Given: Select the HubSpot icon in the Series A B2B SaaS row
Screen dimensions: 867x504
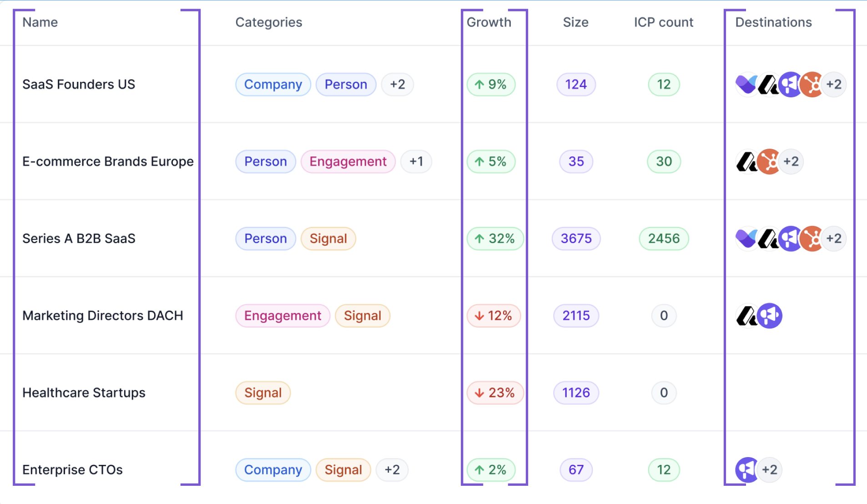Looking at the screenshot, I should click(811, 238).
